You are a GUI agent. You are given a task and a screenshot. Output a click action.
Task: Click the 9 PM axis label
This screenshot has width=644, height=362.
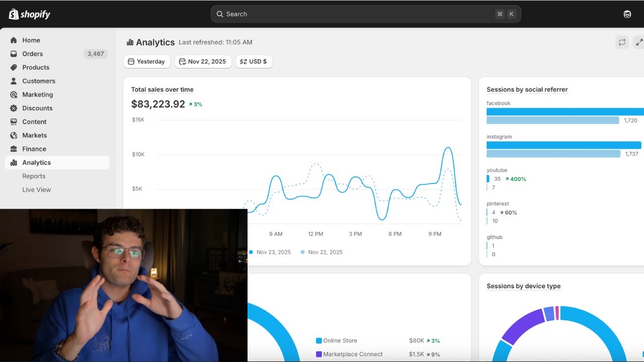pos(435,234)
